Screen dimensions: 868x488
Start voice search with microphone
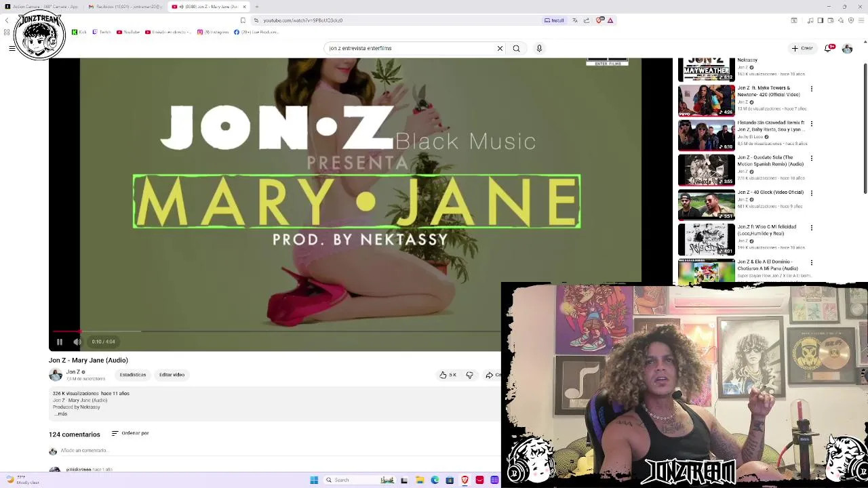click(x=539, y=48)
